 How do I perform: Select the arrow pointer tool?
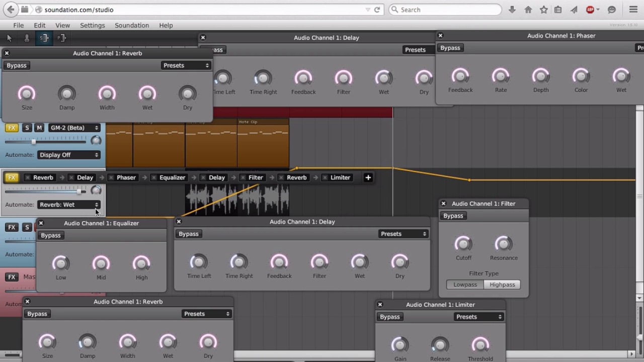pyautogui.click(x=9, y=38)
